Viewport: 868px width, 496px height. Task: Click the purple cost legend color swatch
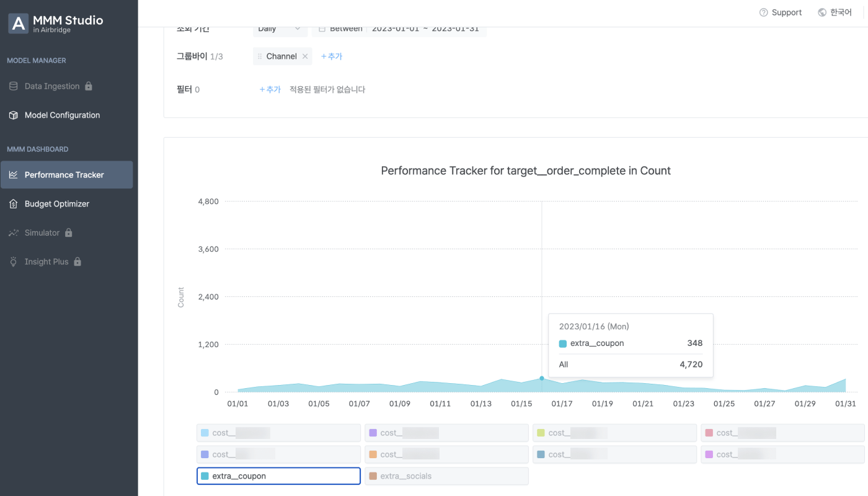tap(373, 433)
